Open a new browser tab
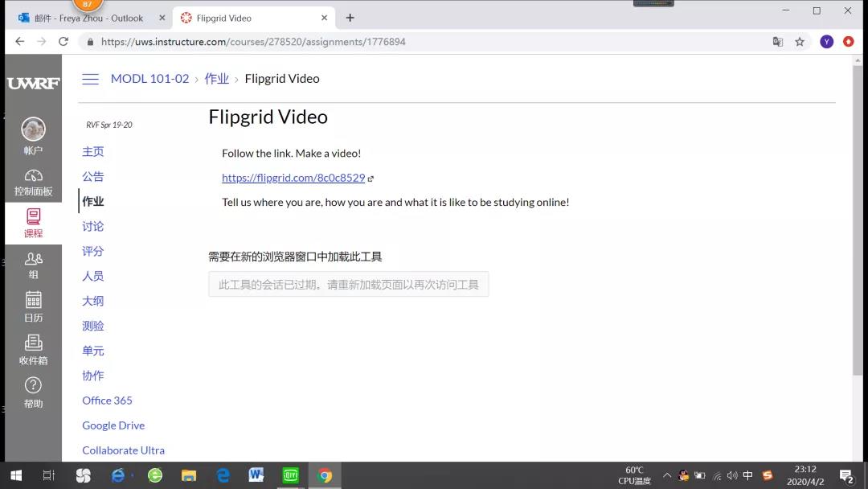The height and width of the screenshot is (489, 868). [350, 18]
